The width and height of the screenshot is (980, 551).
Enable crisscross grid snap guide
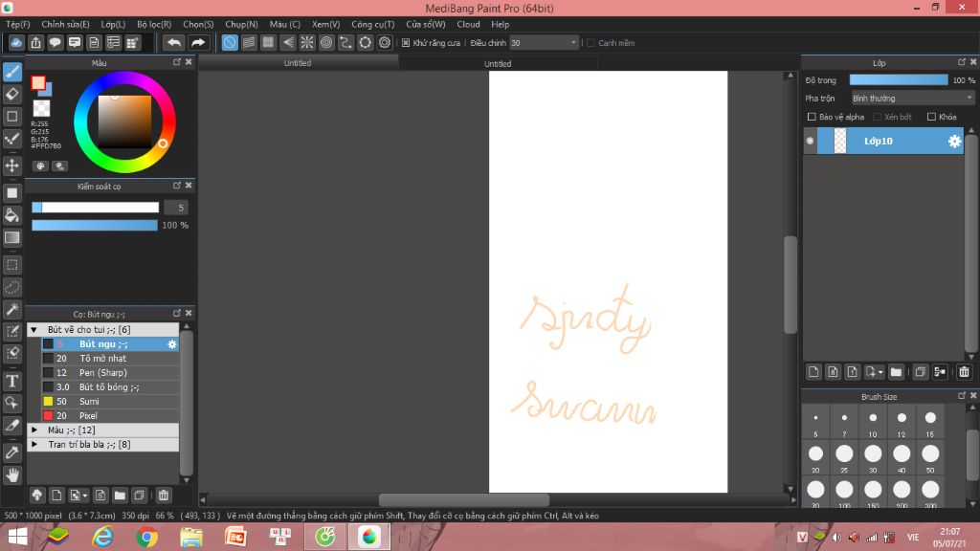(x=268, y=42)
